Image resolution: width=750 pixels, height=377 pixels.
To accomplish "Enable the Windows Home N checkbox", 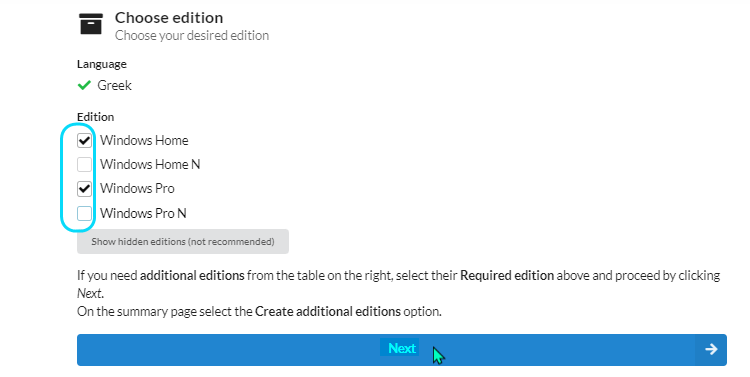I will [84, 164].
